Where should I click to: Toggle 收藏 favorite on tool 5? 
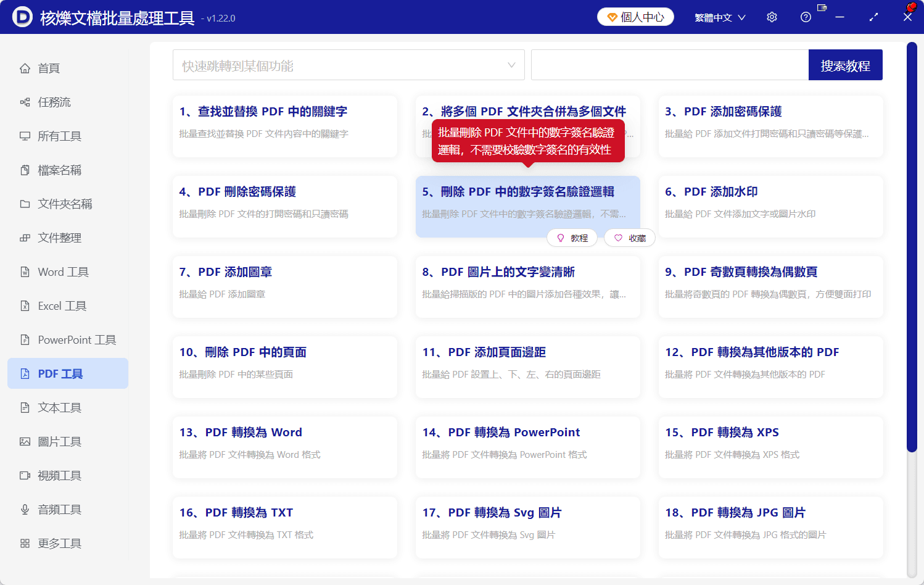[629, 238]
